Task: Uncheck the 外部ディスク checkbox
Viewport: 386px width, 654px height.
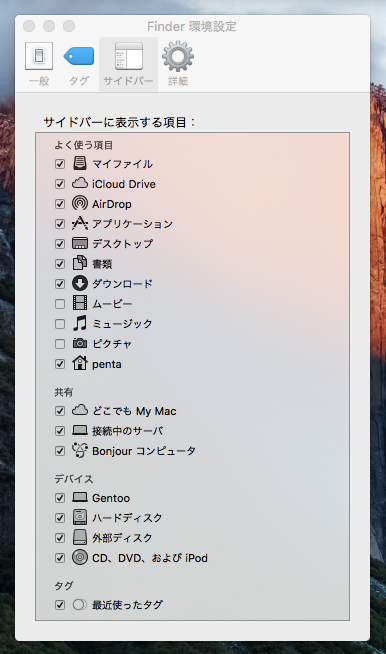Action: point(60,538)
